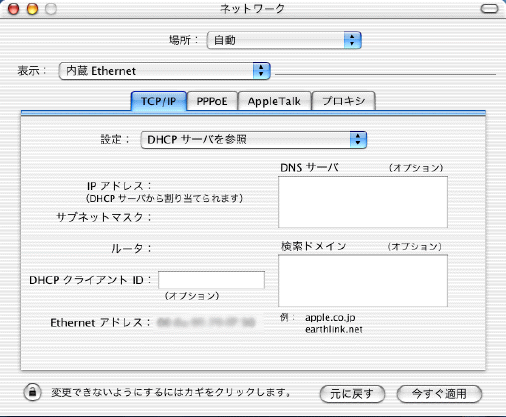Click the yellow minimize window button

(32, 9)
